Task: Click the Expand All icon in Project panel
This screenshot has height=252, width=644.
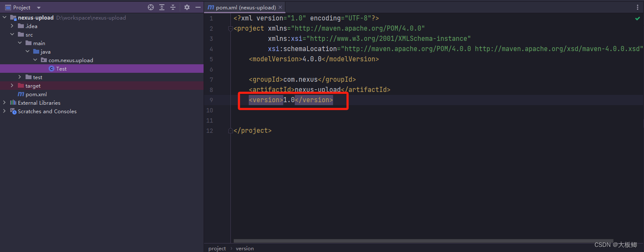Action: pyautogui.click(x=162, y=7)
